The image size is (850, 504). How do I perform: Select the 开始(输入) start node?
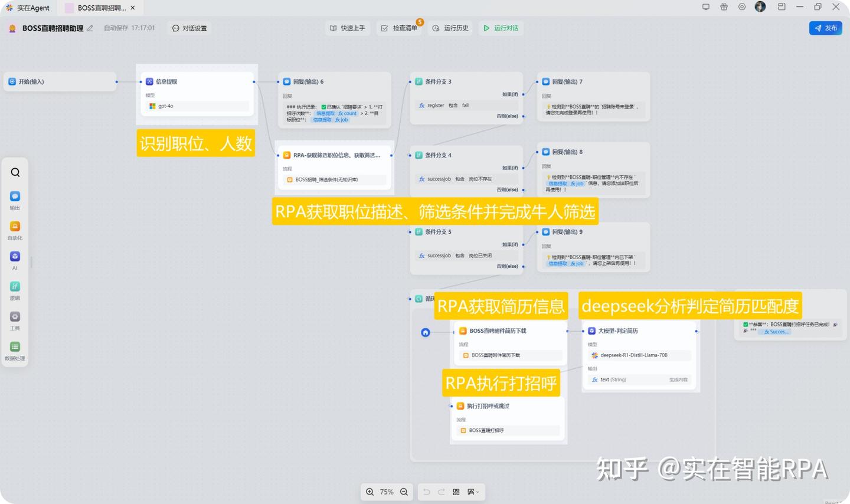(60, 81)
